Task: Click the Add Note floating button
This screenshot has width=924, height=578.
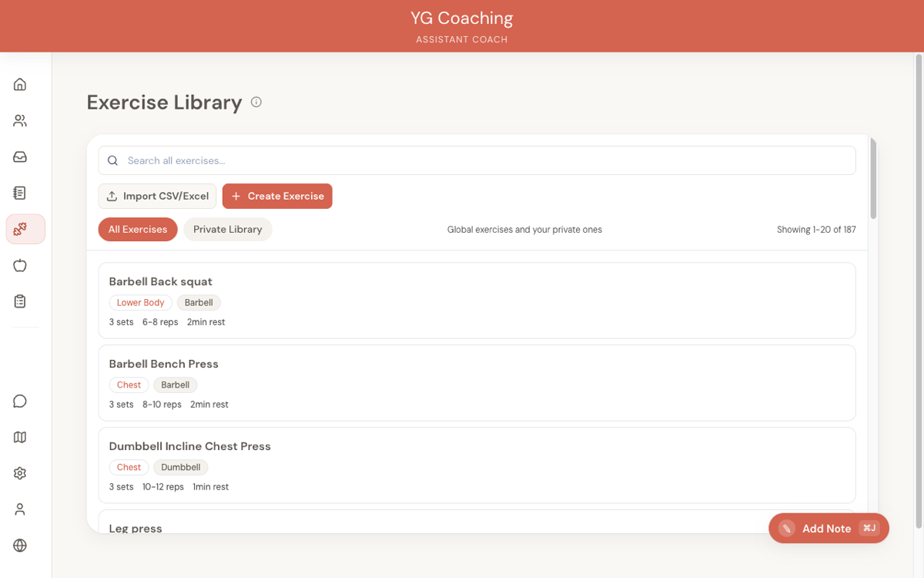Action: (827, 528)
